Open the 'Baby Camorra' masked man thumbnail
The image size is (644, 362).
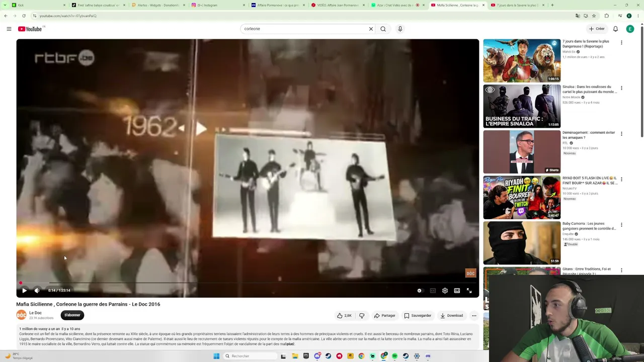(522, 242)
